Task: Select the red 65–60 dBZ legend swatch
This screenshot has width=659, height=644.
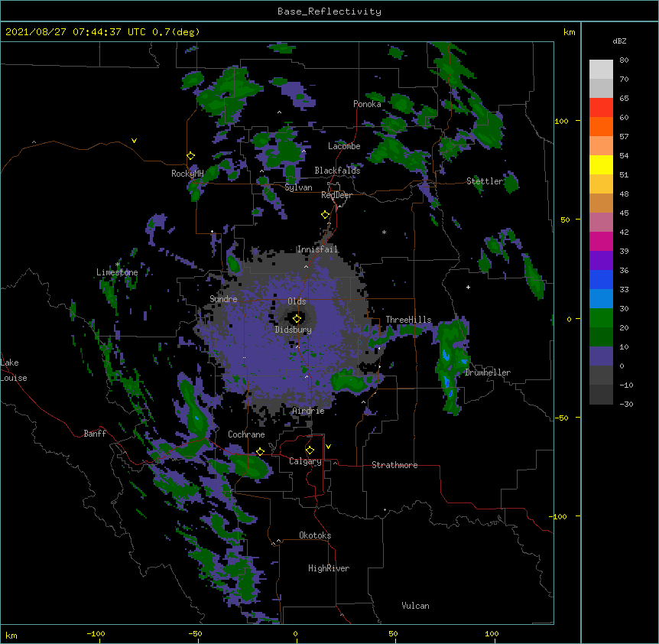Action: click(601, 107)
